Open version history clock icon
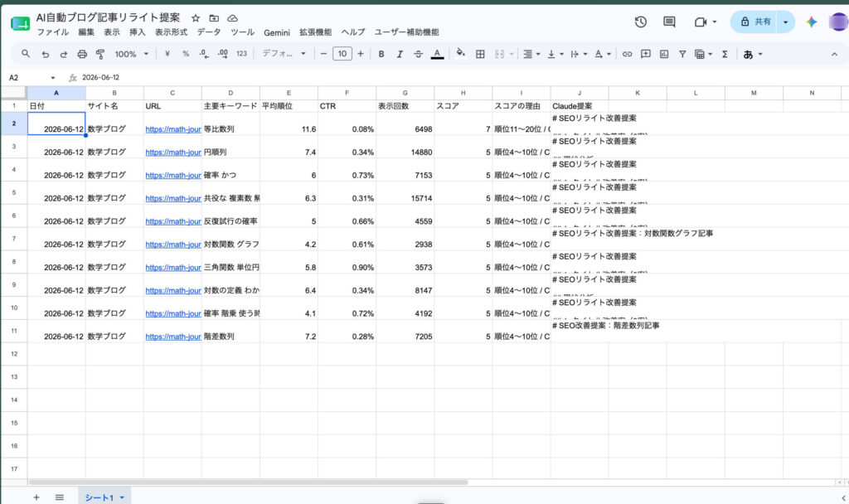 (641, 22)
